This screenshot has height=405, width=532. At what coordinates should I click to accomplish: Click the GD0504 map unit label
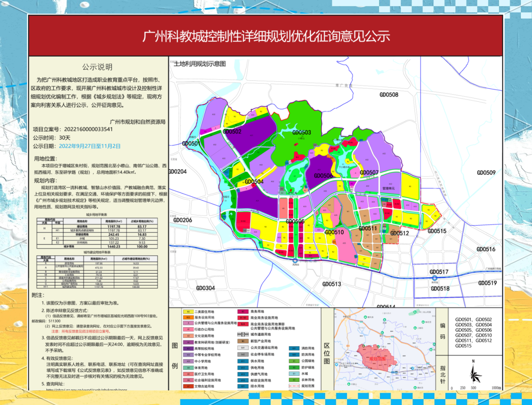pyautogui.click(x=254, y=181)
